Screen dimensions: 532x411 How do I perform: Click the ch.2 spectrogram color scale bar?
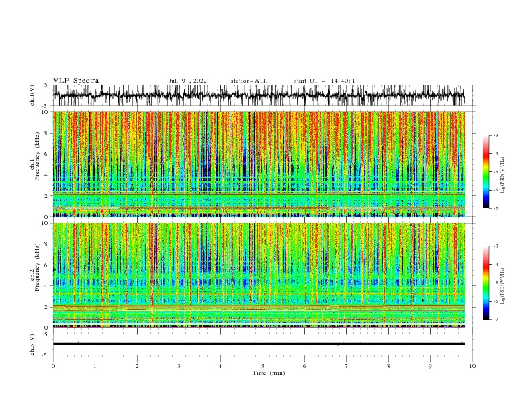(486, 283)
